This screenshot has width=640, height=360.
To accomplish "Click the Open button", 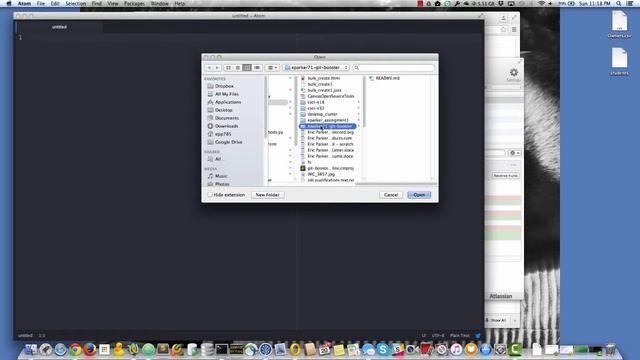I will (419, 195).
